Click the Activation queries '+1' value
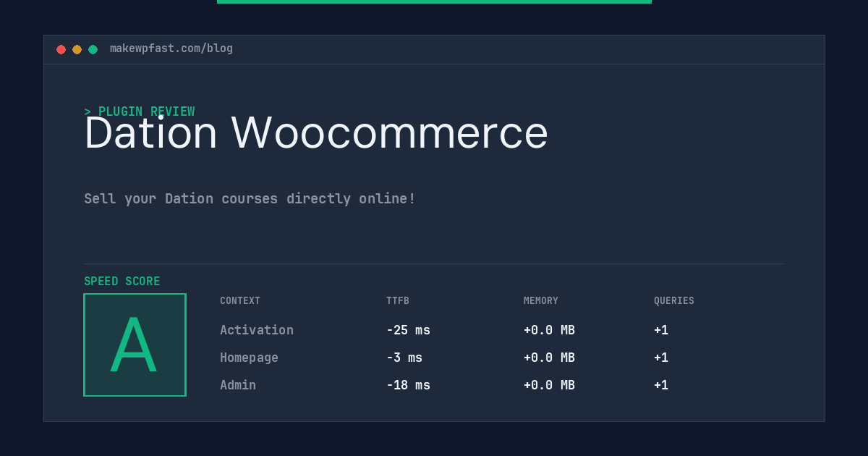868x456 pixels. (x=661, y=330)
